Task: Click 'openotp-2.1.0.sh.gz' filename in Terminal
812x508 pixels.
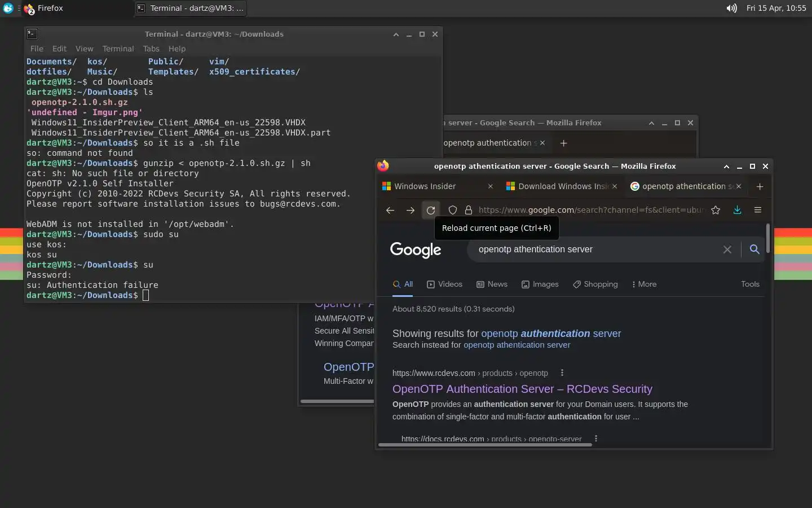Action: coord(80,102)
